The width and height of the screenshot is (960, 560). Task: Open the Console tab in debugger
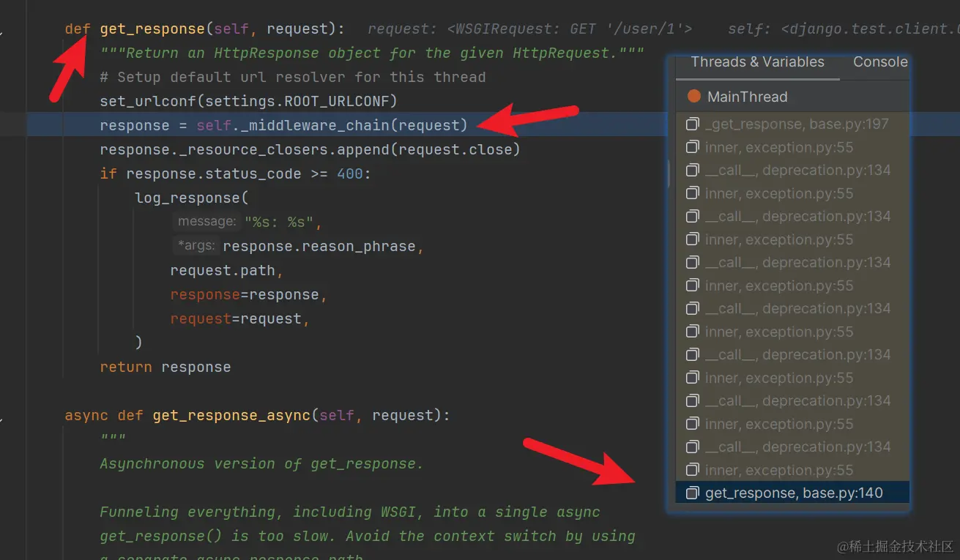(880, 62)
